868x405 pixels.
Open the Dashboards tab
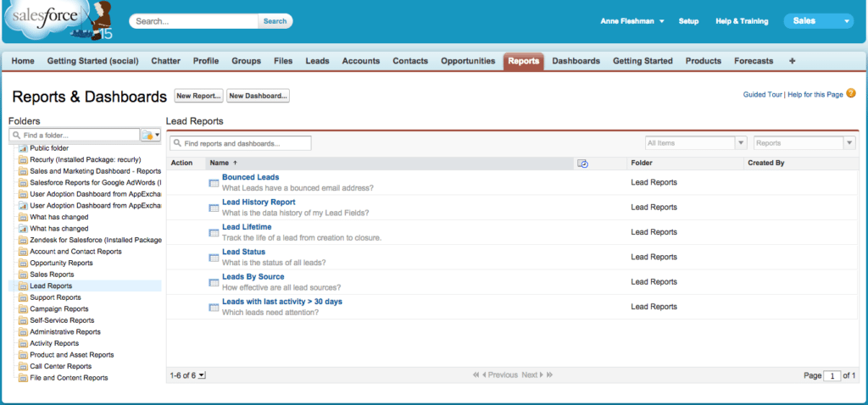click(576, 61)
